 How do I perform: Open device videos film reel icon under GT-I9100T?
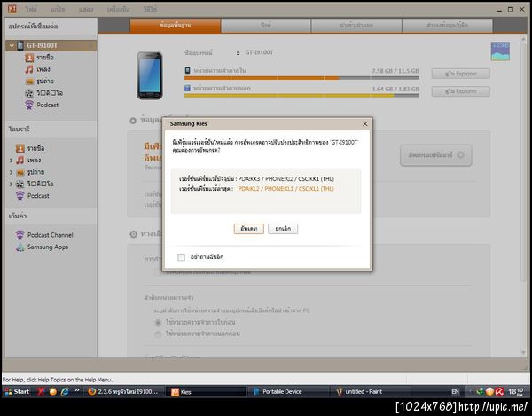click(x=29, y=93)
